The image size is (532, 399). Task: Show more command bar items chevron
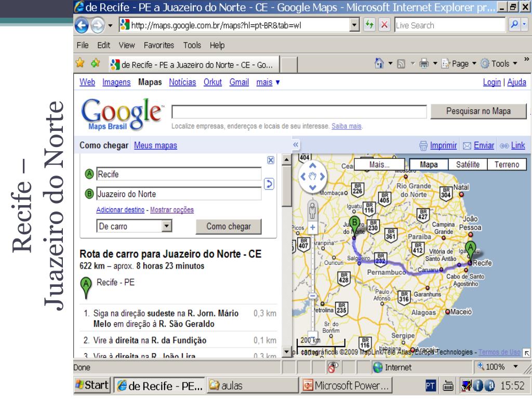(x=526, y=59)
